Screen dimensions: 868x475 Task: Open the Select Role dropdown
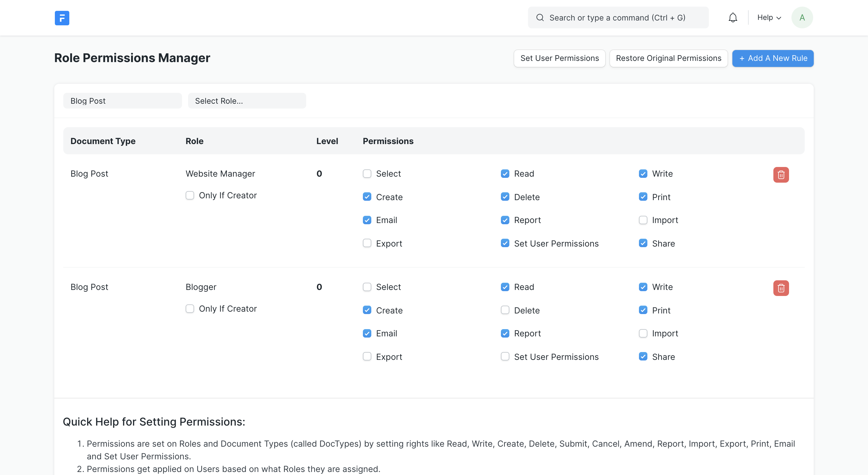(x=247, y=100)
